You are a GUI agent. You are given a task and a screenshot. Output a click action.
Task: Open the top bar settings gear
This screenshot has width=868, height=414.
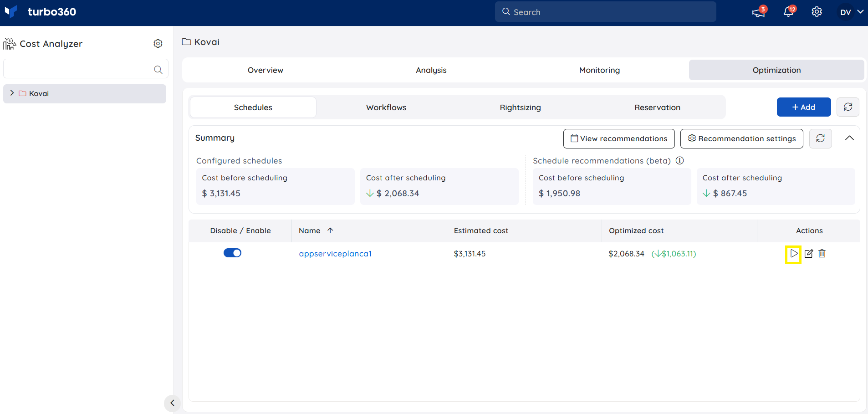point(817,12)
